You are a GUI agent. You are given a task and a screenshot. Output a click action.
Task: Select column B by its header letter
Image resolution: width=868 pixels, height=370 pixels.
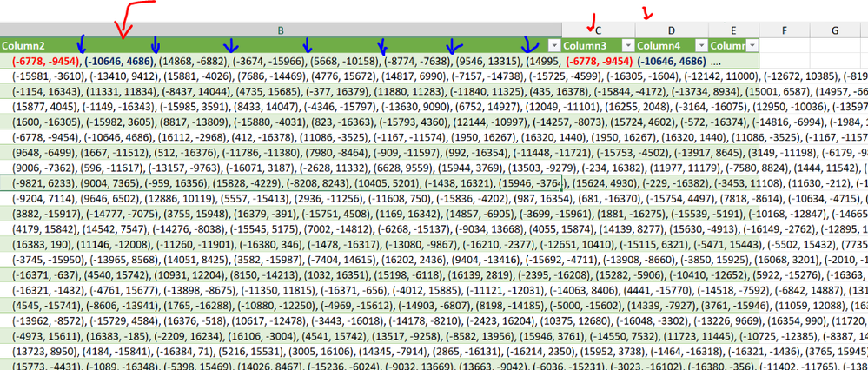281,30
